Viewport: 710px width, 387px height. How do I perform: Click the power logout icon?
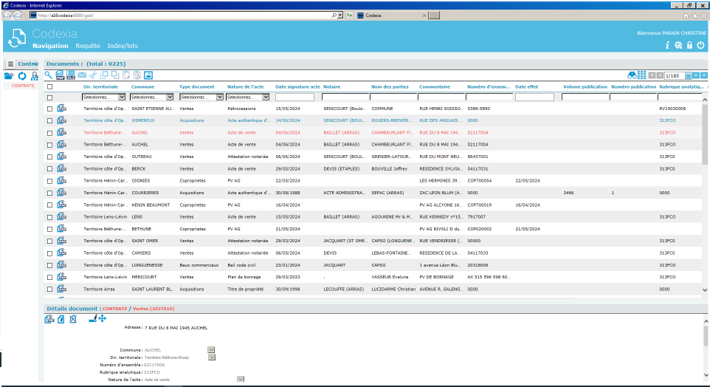[x=700, y=45]
